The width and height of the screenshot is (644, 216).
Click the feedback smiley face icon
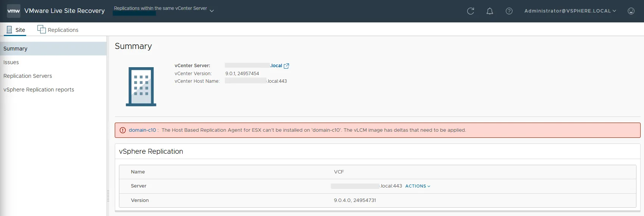coord(631,11)
